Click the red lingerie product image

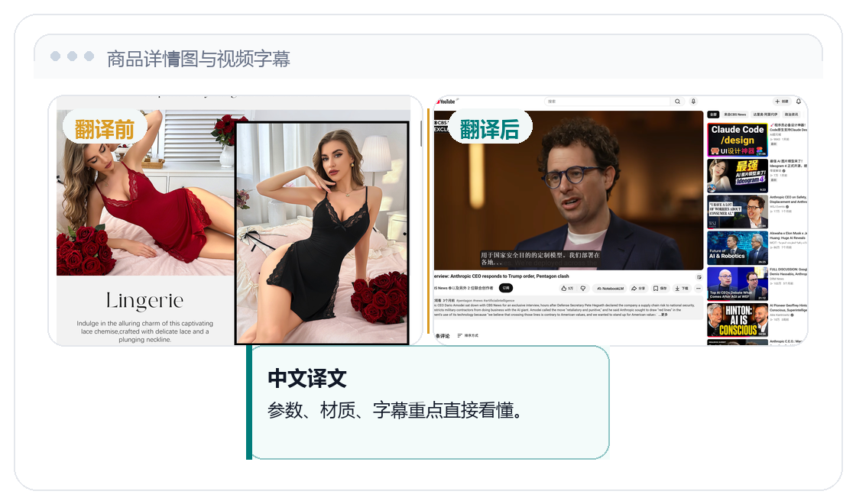[x=145, y=192]
